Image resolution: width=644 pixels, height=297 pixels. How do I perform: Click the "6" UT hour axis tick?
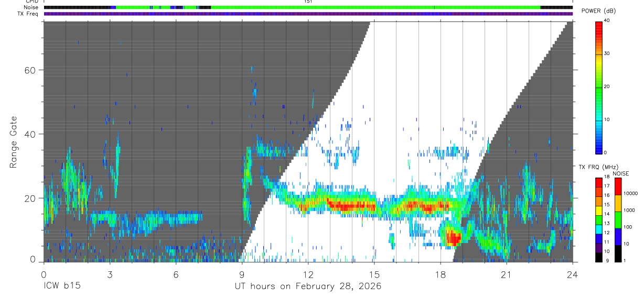tap(176, 274)
